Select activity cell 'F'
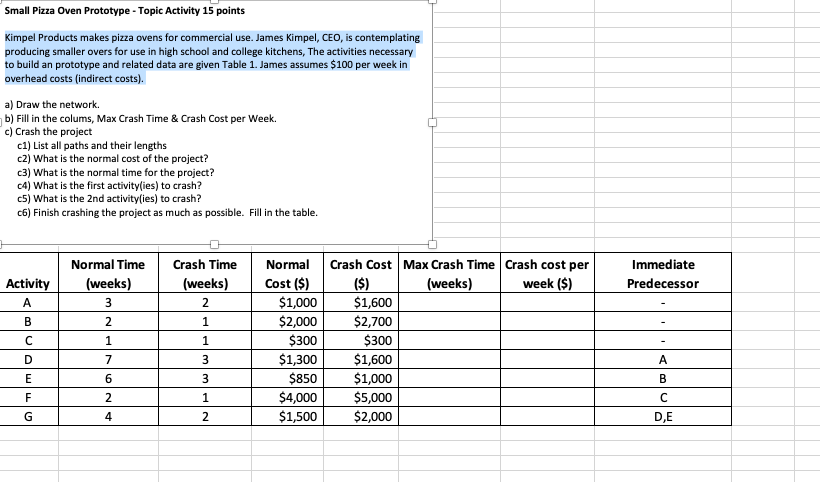 tap(29, 397)
